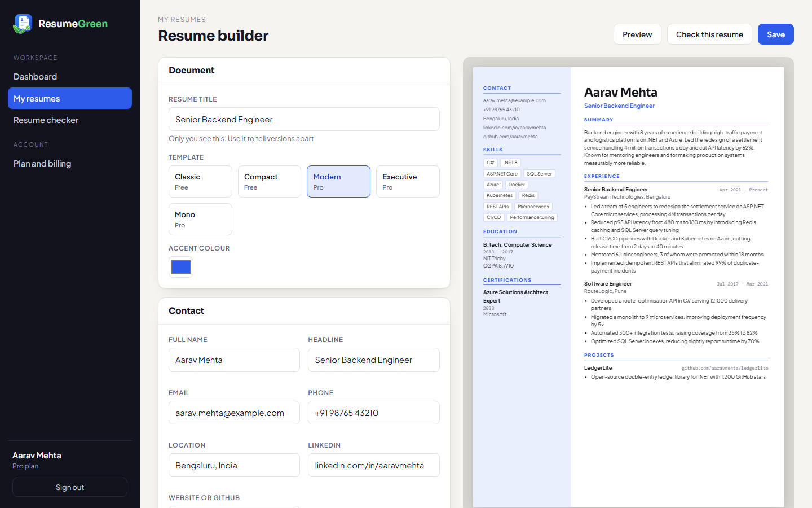Select the Mono template
Image resolution: width=812 pixels, height=508 pixels.
[x=200, y=219]
